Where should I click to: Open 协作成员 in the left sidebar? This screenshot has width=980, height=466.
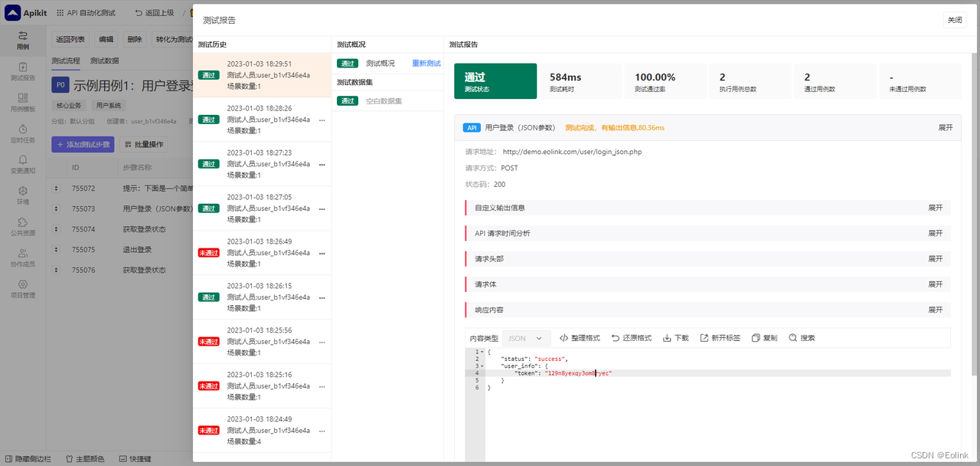coord(23,258)
